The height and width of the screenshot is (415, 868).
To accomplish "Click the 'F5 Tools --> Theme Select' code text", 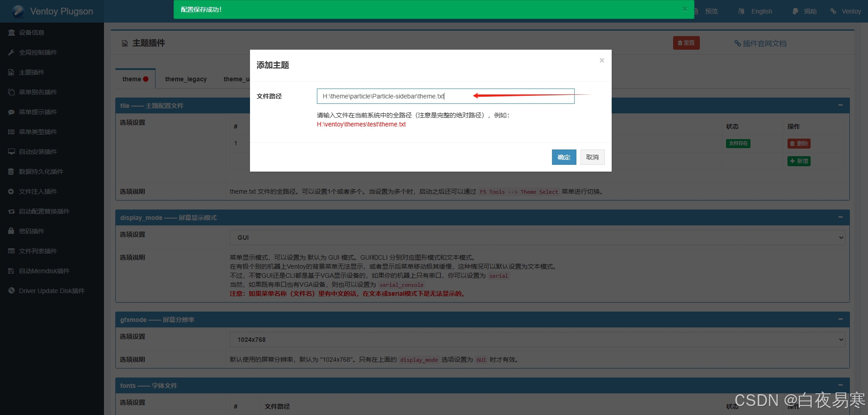I will [519, 192].
